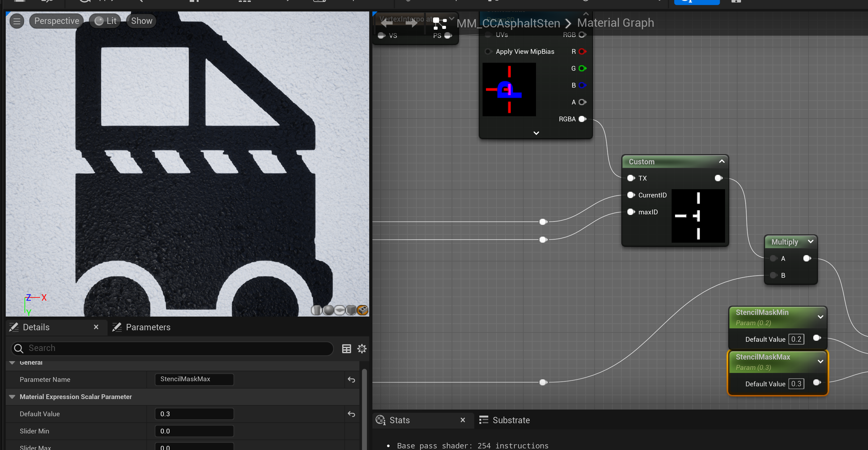The image size is (868, 450).
Task: Select the plane preview primitive
Action: click(x=340, y=310)
